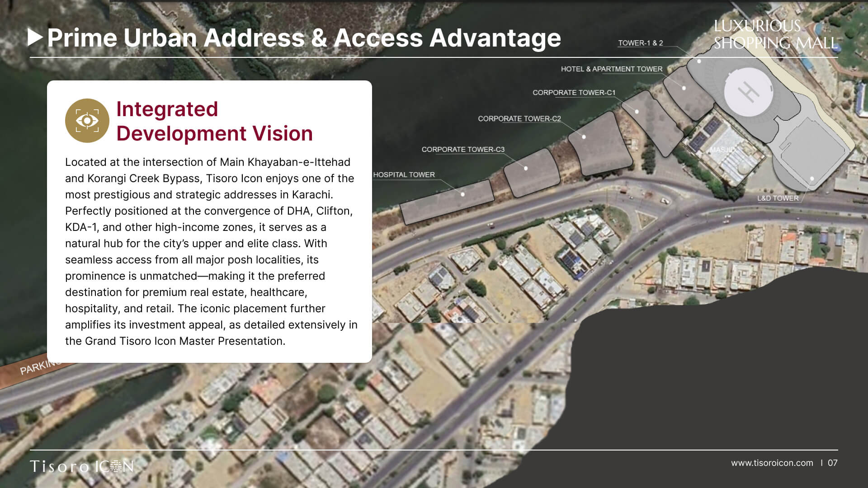Click the white triangle beside slide title

coord(35,38)
